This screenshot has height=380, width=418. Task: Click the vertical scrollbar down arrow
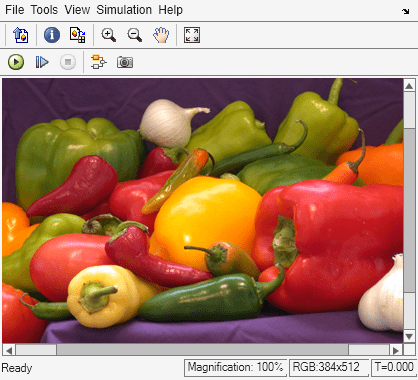[409, 337]
